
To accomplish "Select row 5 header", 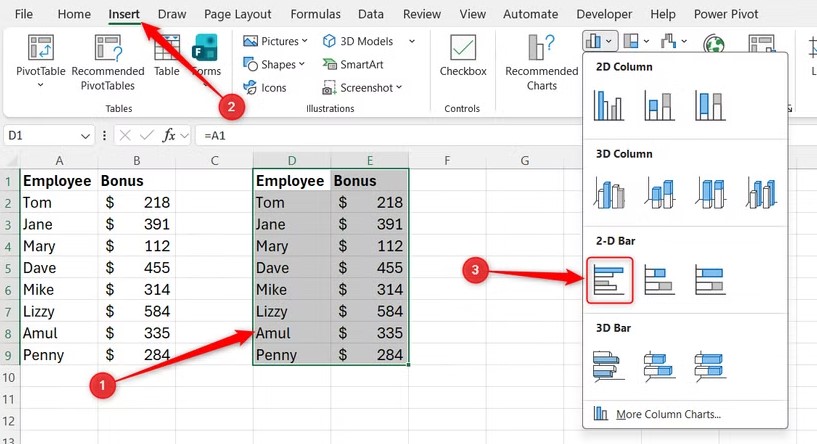I will click(x=8, y=268).
